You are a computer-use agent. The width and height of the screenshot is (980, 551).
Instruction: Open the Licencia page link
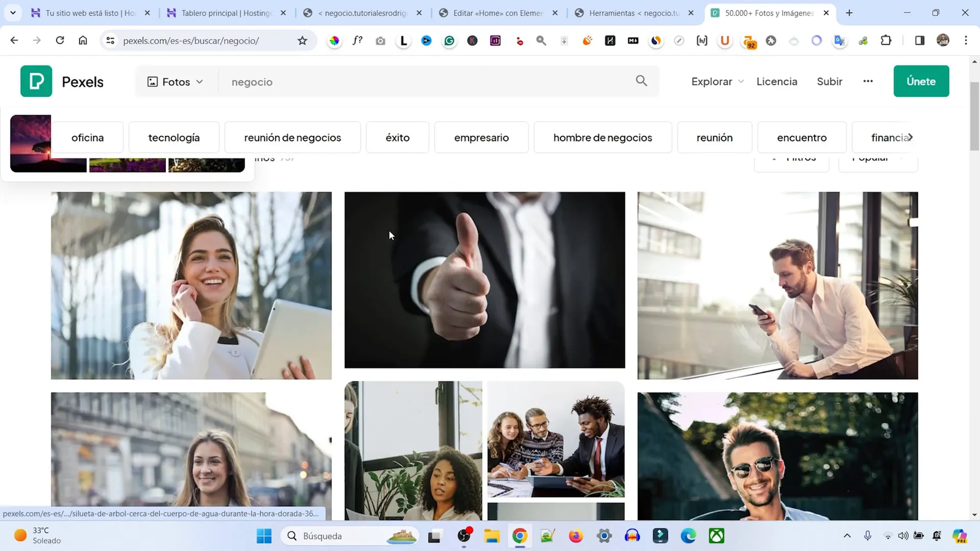(x=776, y=81)
